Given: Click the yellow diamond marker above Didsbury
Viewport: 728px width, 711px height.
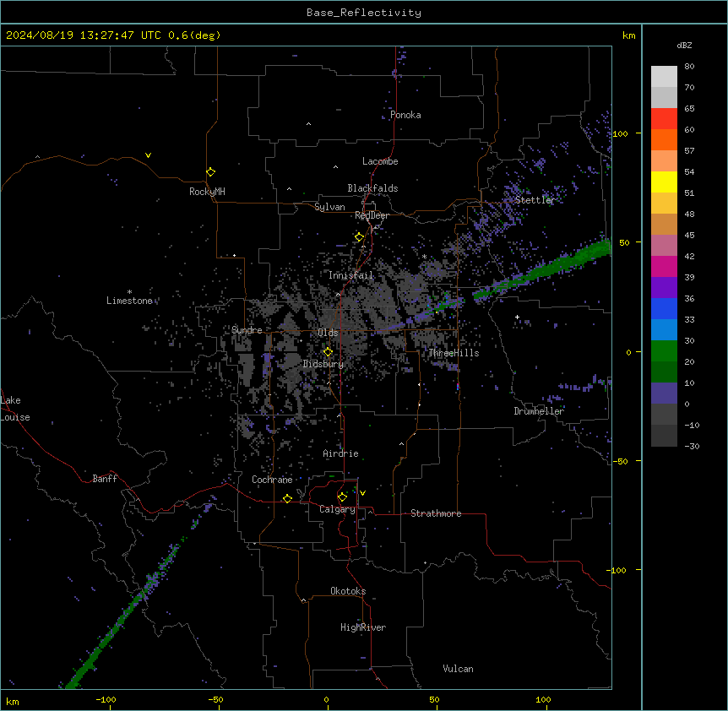Looking at the screenshot, I should point(329,352).
